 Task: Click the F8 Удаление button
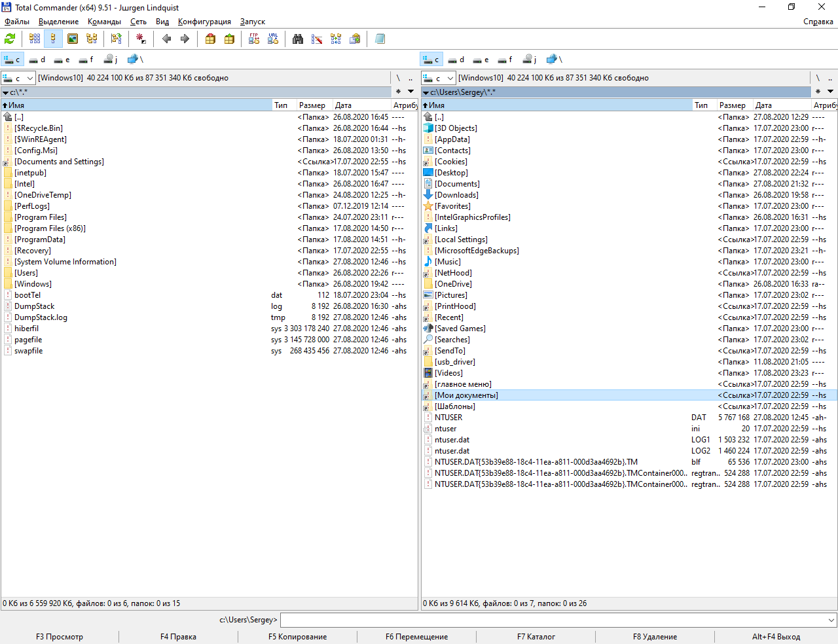(655, 637)
